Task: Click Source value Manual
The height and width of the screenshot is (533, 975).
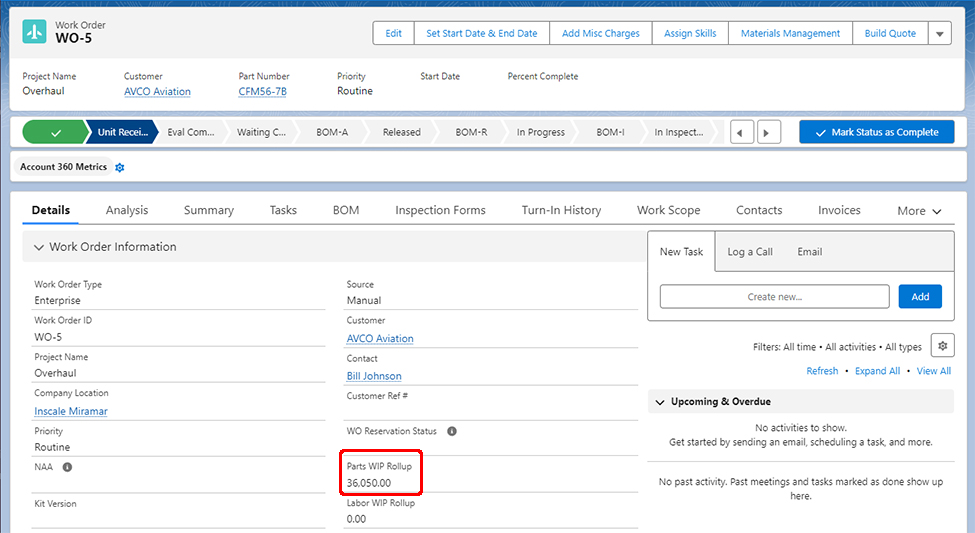Action: 364,300
